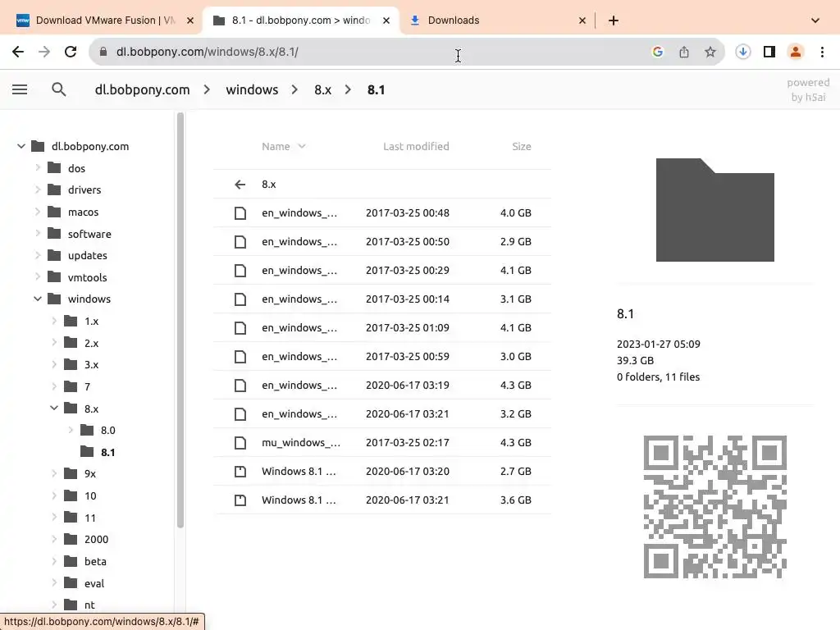The width and height of the screenshot is (840, 630).
Task: Expand the 8.0 folder
Action: coord(71,430)
